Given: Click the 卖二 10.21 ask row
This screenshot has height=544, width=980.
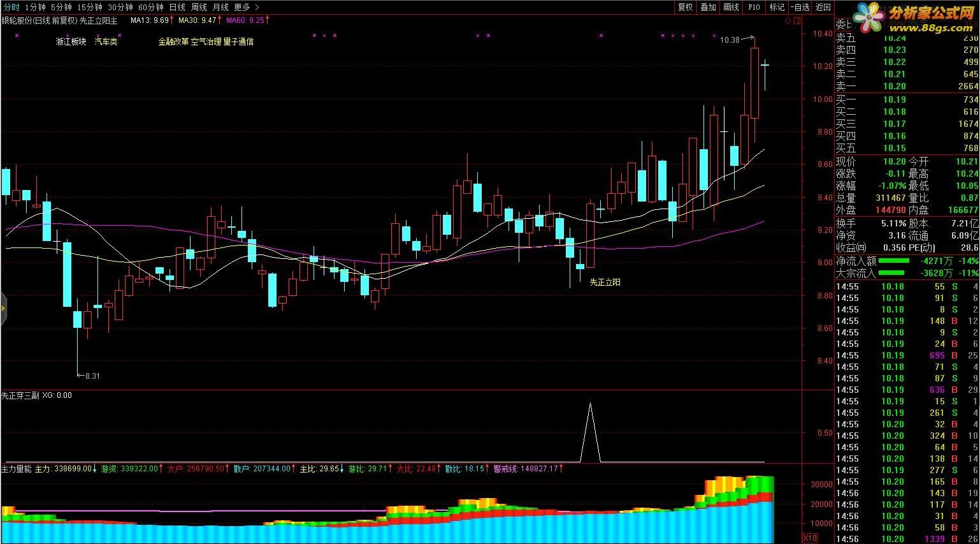Looking at the screenshot, I should click(x=907, y=74).
